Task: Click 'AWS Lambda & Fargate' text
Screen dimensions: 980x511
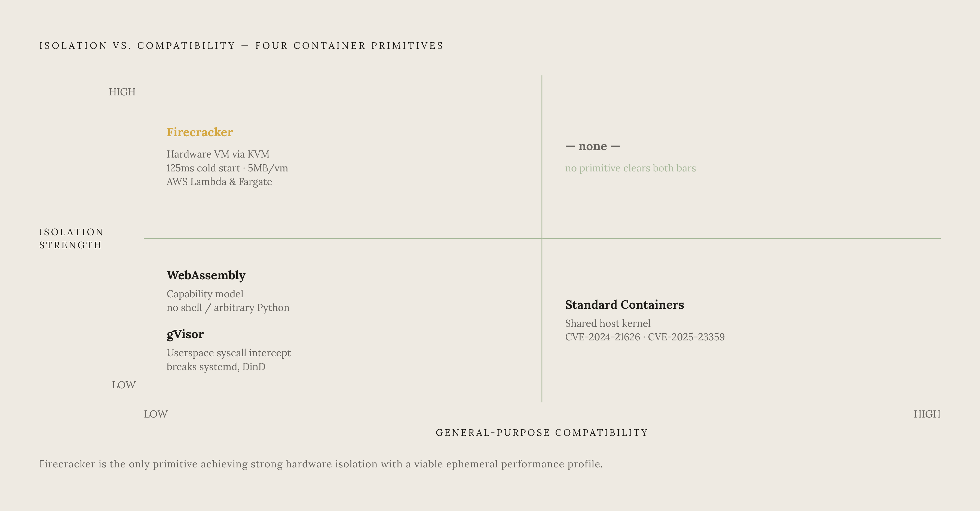Action: tap(219, 182)
